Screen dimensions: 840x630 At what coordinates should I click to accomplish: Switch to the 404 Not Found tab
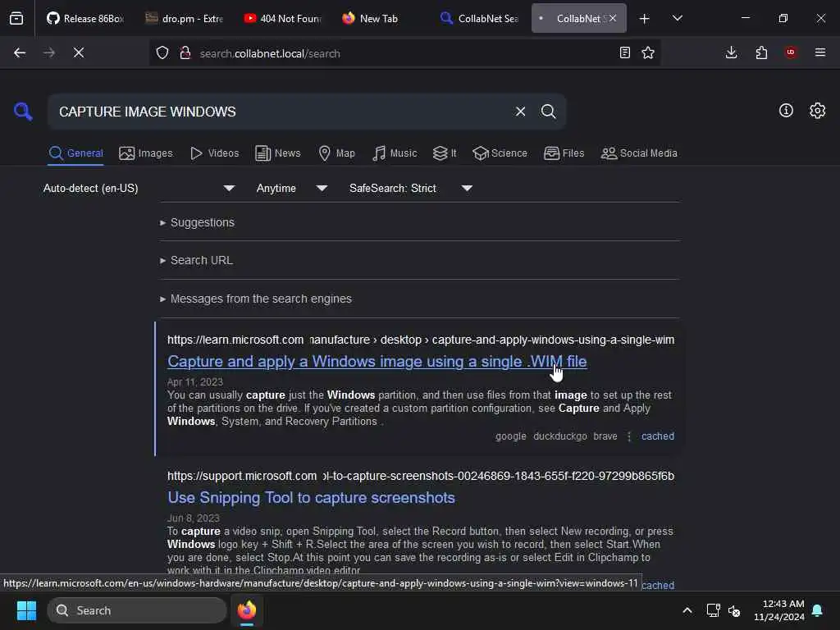pyautogui.click(x=283, y=19)
